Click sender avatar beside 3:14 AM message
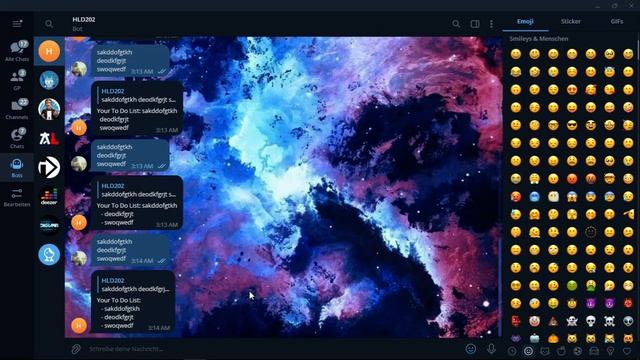The height and width of the screenshot is (360, 640). pyautogui.click(x=79, y=258)
